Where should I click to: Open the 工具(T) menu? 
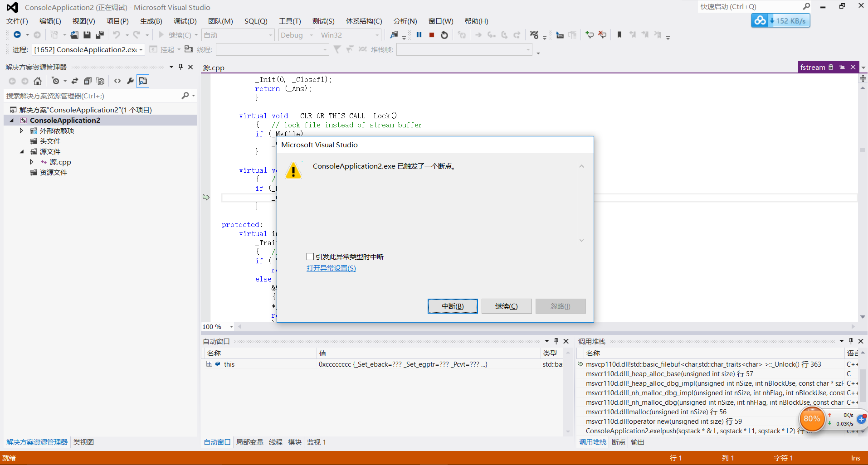290,21
